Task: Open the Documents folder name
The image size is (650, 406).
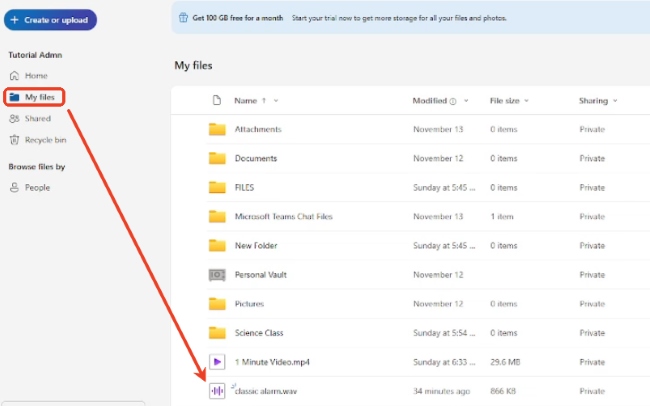Action: pos(256,158)
